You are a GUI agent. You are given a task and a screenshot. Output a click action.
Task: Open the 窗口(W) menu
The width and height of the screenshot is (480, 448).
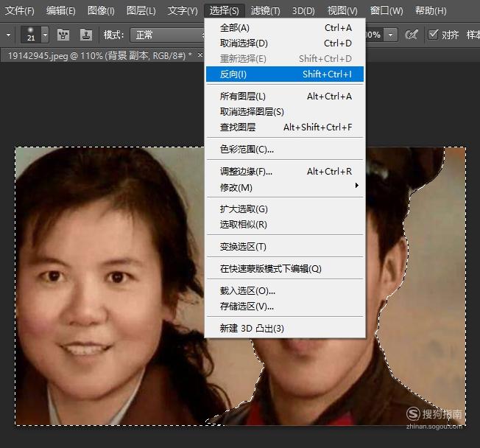coord(387,11)
